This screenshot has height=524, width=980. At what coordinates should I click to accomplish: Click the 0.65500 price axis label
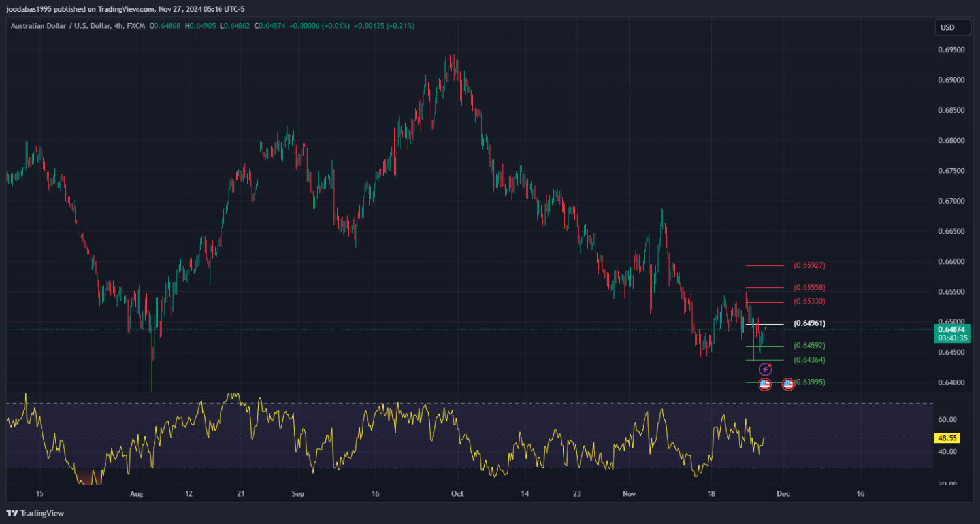click(951, 292)
